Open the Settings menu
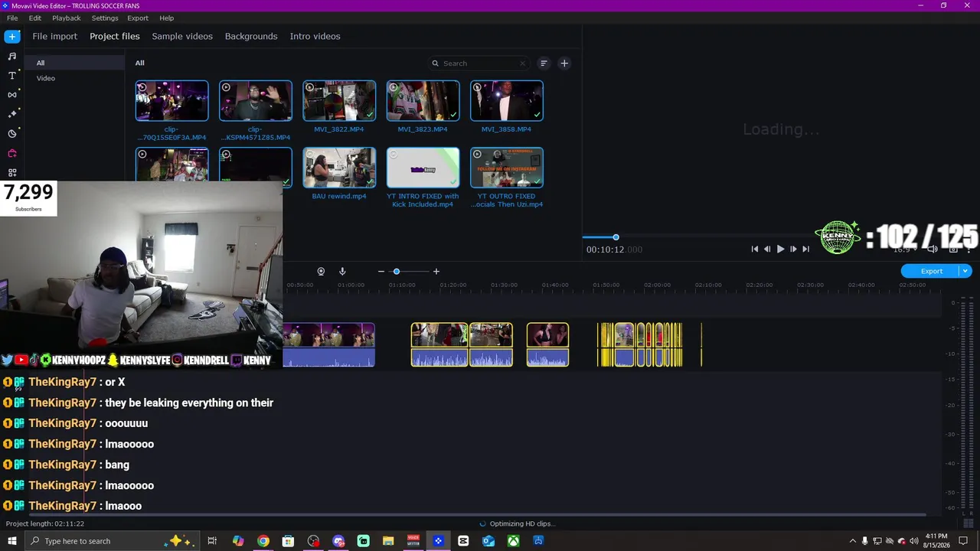The height and width of the screenshot is (551, 980). coord(105,18)
